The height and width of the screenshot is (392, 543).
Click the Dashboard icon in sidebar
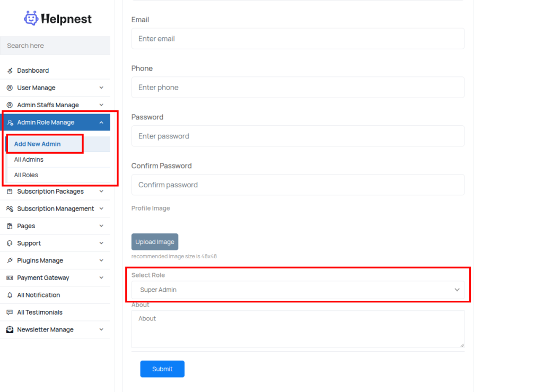click(x=10, y=71)
